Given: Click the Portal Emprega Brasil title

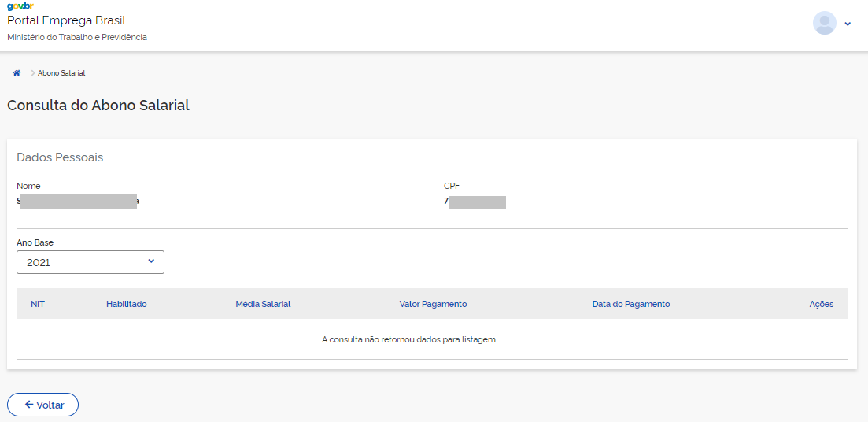Looking at the screenshot, I should click(66, 21).
